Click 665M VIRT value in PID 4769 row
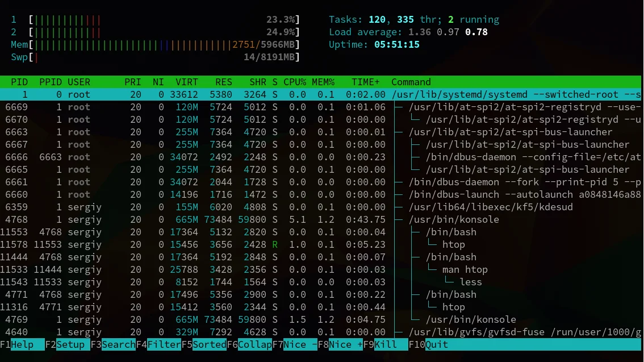This screenshot has height=362, width=644. pos(186,319)
